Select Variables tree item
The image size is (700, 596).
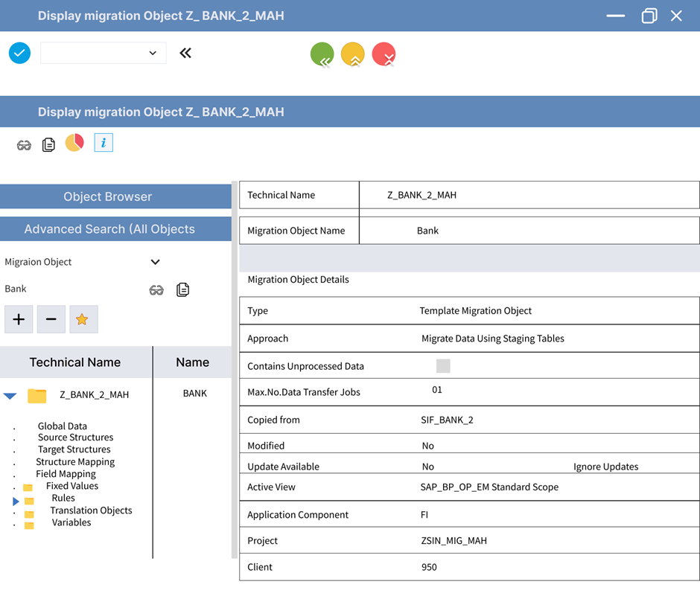71,522
